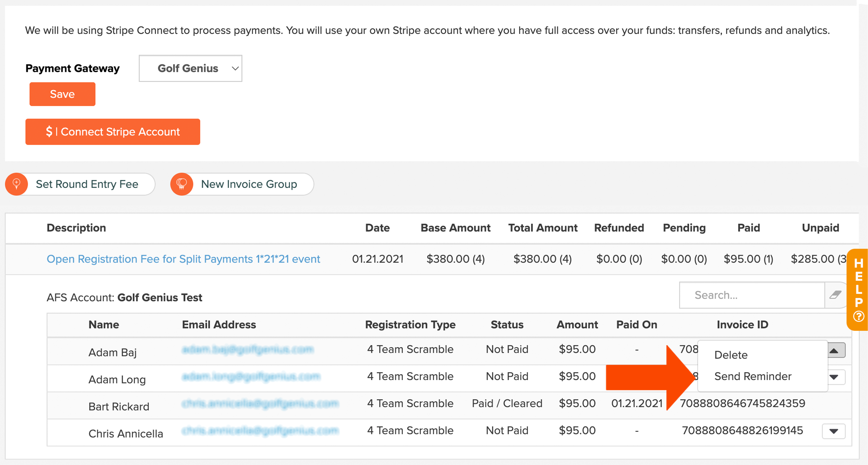This screenshot has width=868, height=465.
Task: Click the New Invoice Group icon
Action: coord(182,184)
